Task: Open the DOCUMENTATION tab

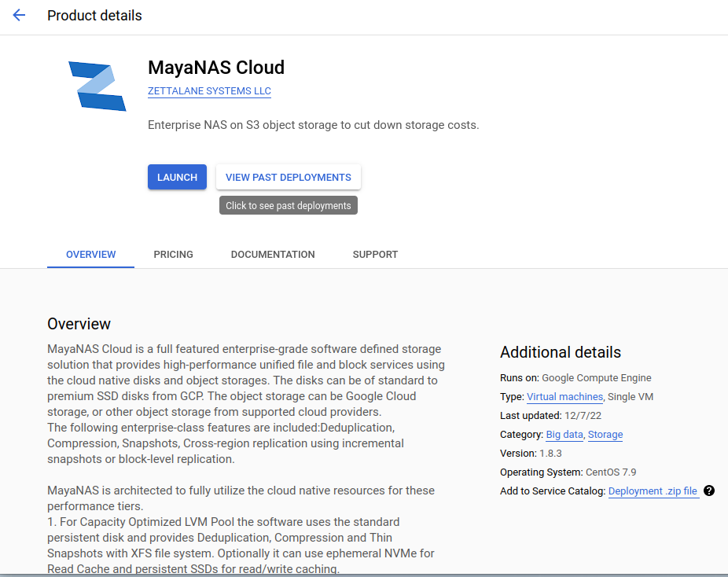Action: [x=273, y=255]
